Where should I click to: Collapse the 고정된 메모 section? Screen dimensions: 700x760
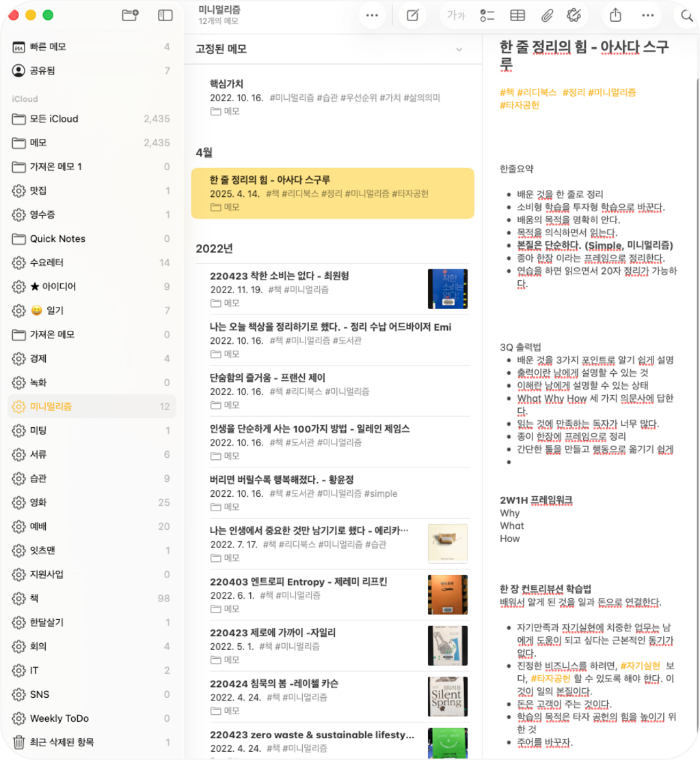(x=459, y=49)
